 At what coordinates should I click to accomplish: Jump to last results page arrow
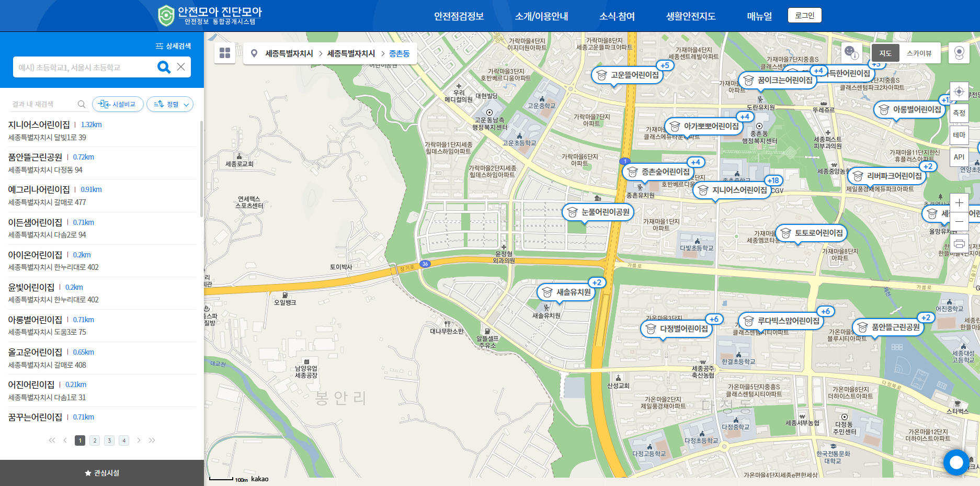tap(152, 440)
